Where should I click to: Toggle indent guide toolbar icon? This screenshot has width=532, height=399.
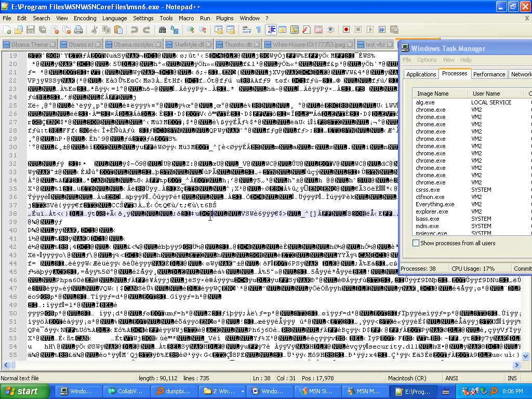click(271, 30)
